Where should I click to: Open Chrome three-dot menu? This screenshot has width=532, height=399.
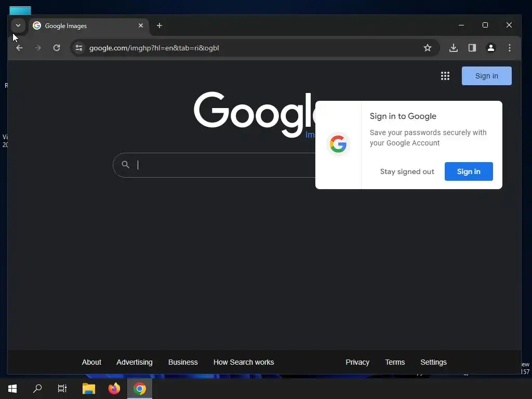pyautogui.click(x=509, y=48)
